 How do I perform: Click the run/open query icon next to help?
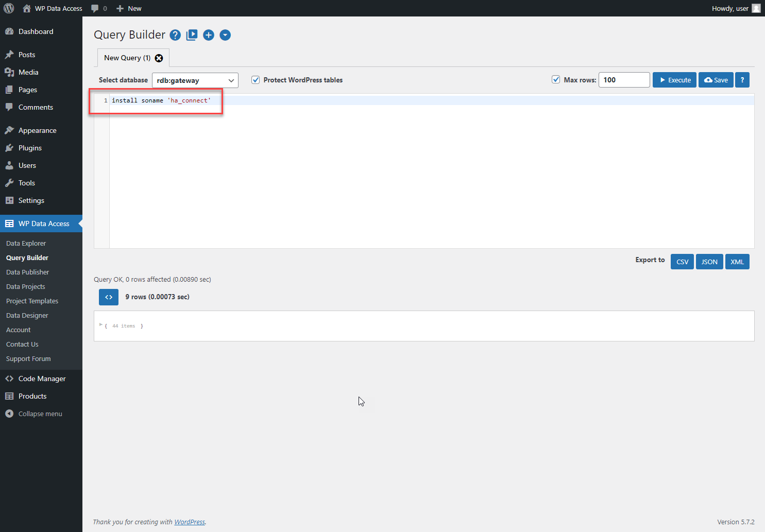(192, 35)
